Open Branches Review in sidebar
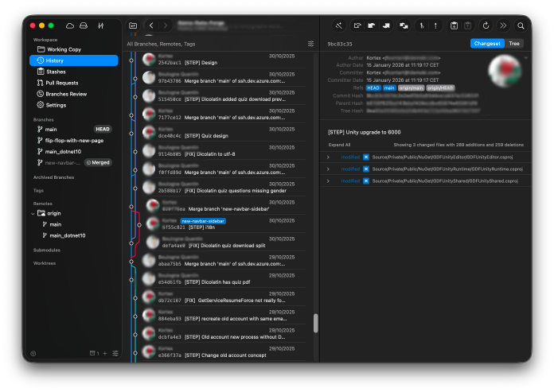 tap(74, 94)
